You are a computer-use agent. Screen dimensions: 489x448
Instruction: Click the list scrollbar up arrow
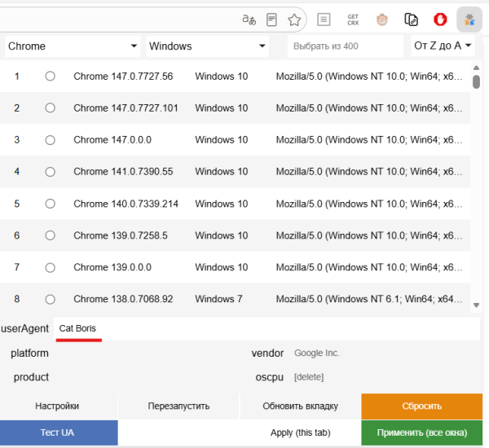pyautogui.click(x=476, y=68)
